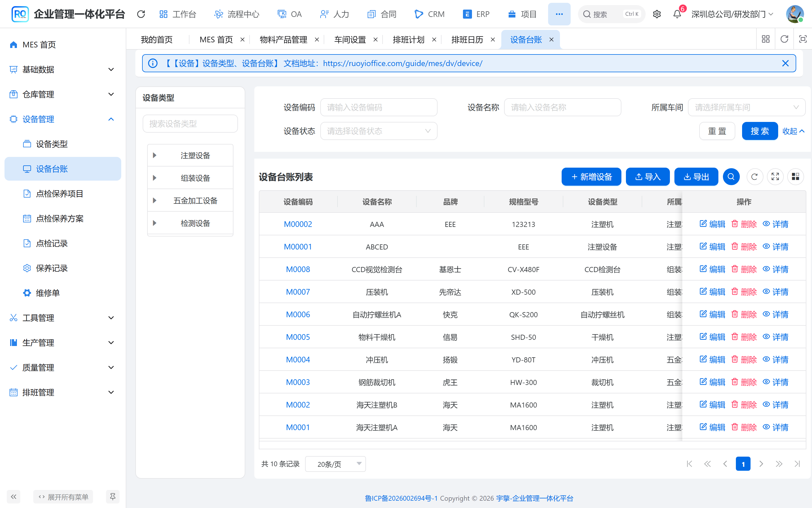Click the 搜索设备类型 search box

(190, 124)
